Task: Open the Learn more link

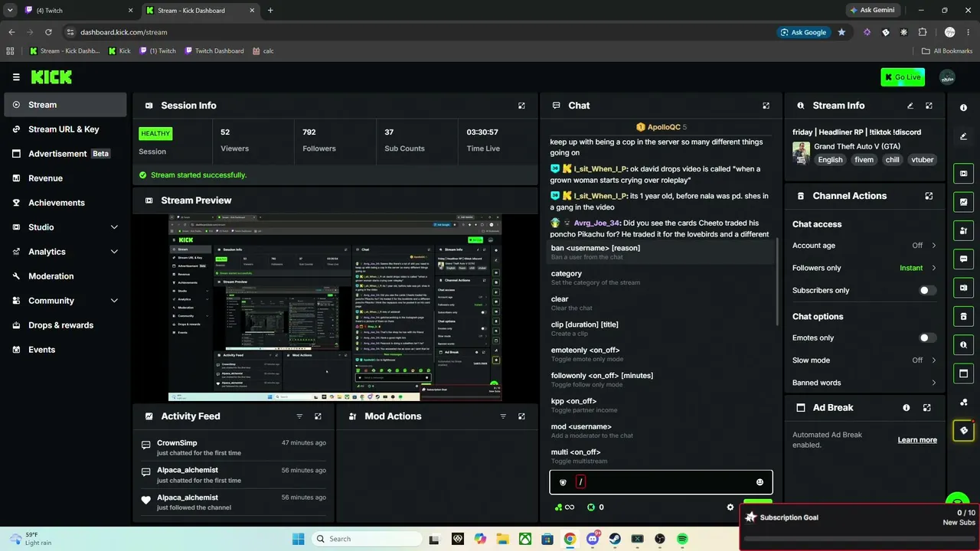Action: pos(917,440)
